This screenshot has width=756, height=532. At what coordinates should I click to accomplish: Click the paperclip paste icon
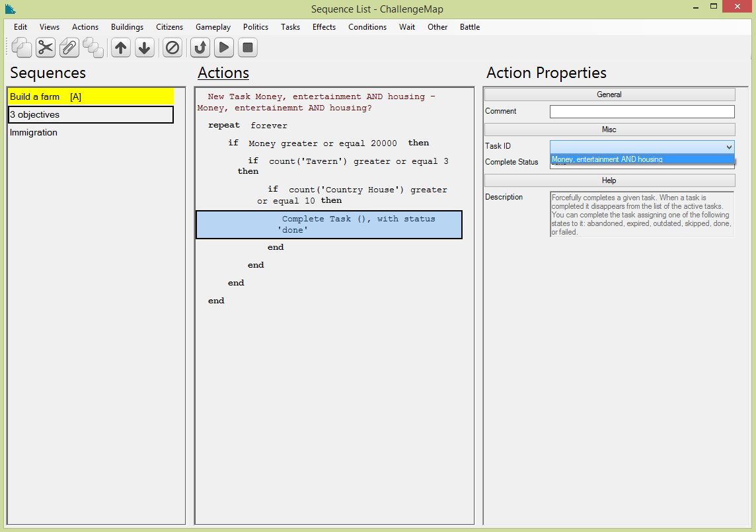tap(69, 48)
